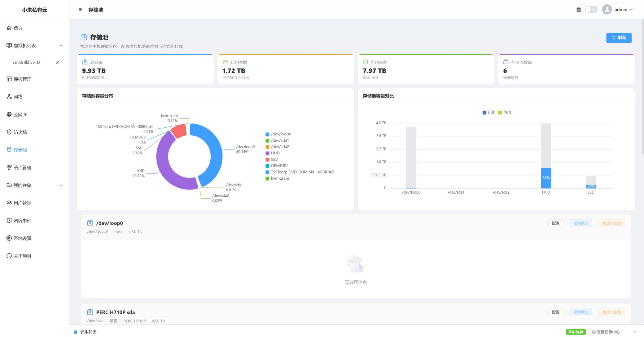644x337 pixels.
Task: Collapse the 虚拟机列表 submenu chevron
Action: coord(61,46)
